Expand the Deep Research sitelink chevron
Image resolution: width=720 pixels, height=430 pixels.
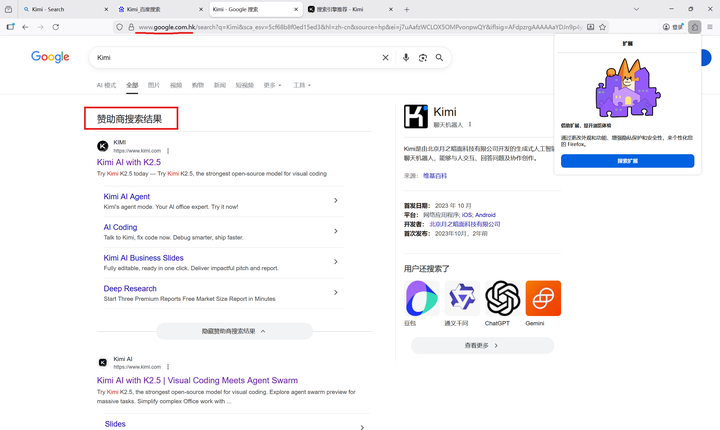tap(336, 293)
